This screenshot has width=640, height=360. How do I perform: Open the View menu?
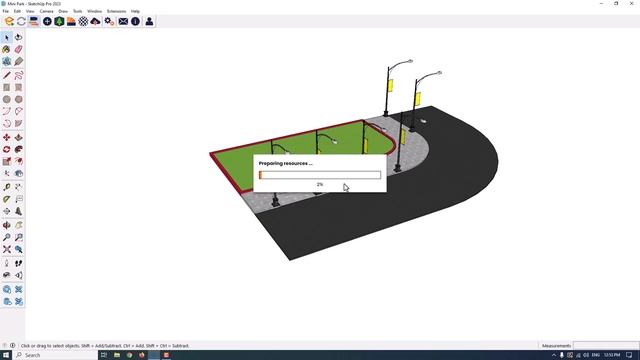30,11
